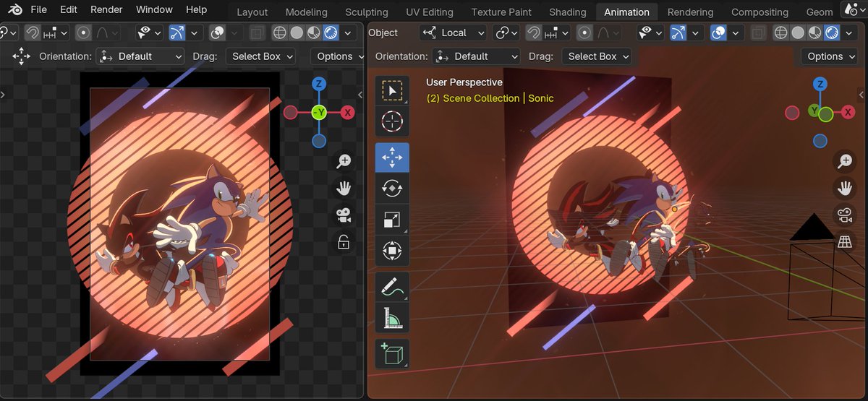The image size is (868, 401).
Task: Open pivot point dropdown in right viewport header
Action: click(x=506, y=33)
